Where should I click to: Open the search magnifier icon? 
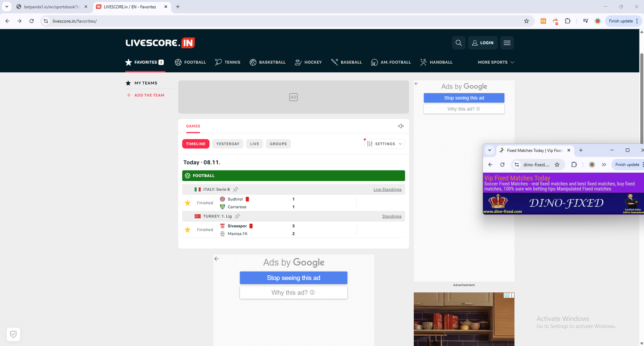pyautogui.click(x=458, y=43)
